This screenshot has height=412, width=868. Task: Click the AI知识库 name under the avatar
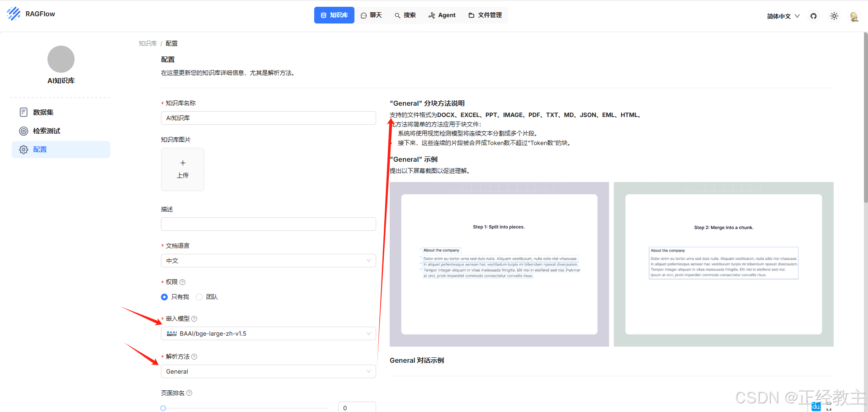(x=61, y=80)
